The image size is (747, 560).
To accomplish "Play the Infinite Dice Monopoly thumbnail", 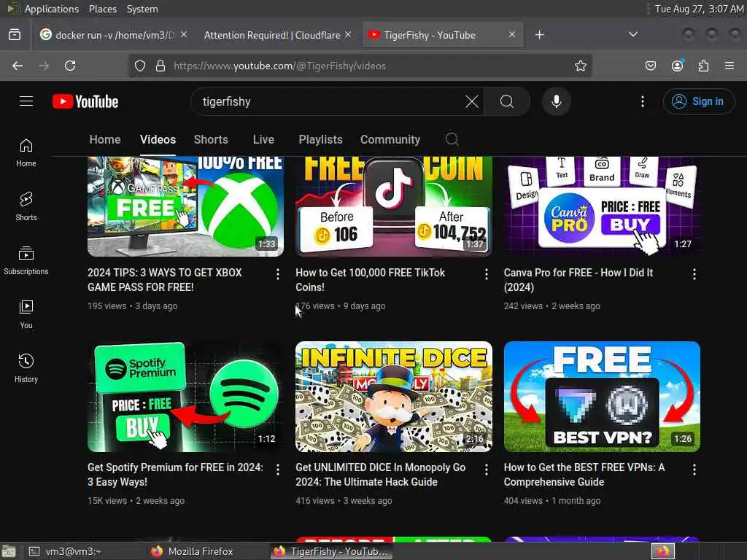I will tap(393, 397).
